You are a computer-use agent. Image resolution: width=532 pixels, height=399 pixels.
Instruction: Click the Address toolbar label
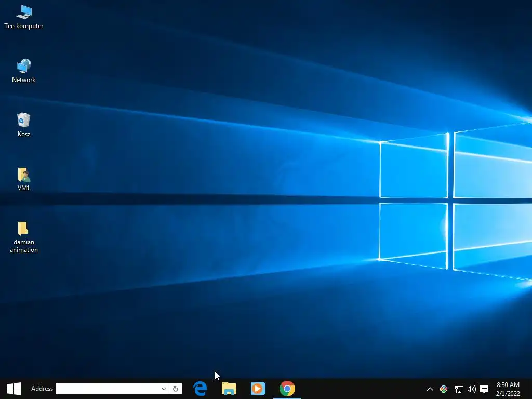tap(42, 389)
